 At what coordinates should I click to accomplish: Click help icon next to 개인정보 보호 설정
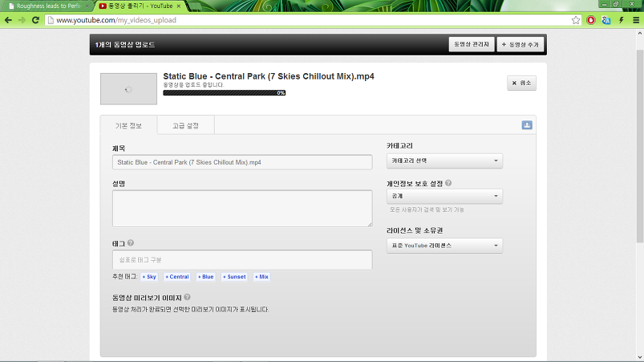coord(448,183)
